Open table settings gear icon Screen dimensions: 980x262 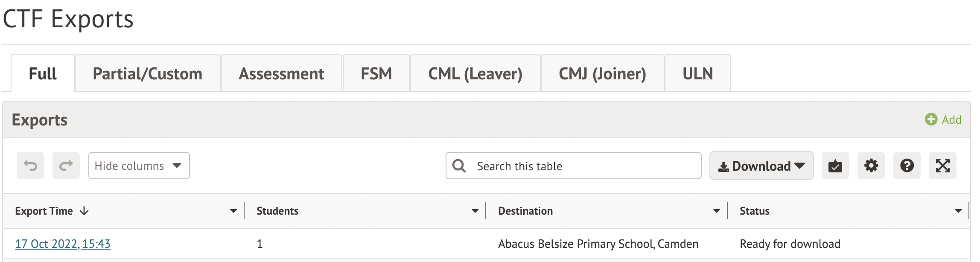(x=871, y=166)
